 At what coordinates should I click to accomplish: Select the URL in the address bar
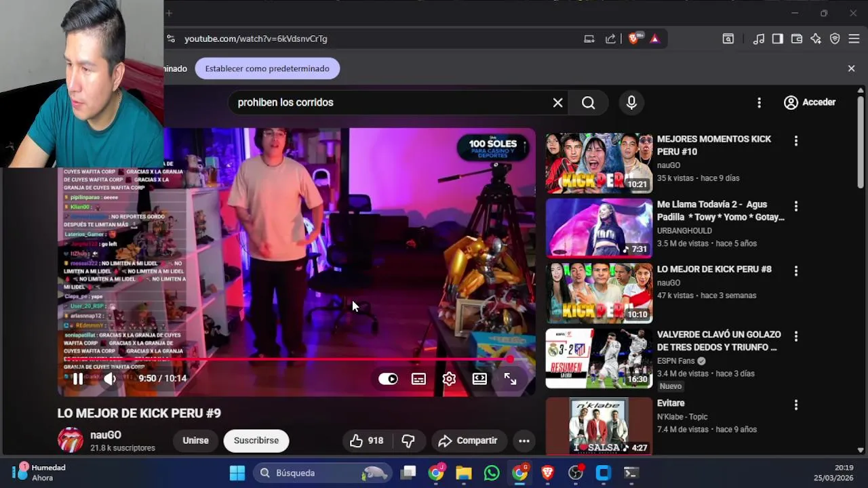[256, 39]
